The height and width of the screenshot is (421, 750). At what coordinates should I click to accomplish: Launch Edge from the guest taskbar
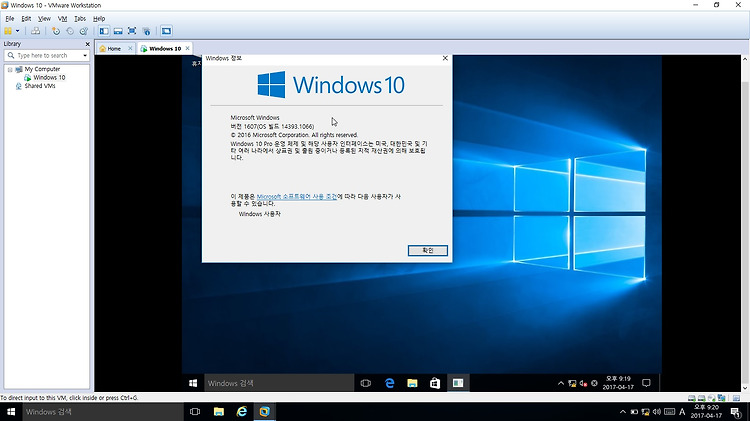click(x=389, y=383)
